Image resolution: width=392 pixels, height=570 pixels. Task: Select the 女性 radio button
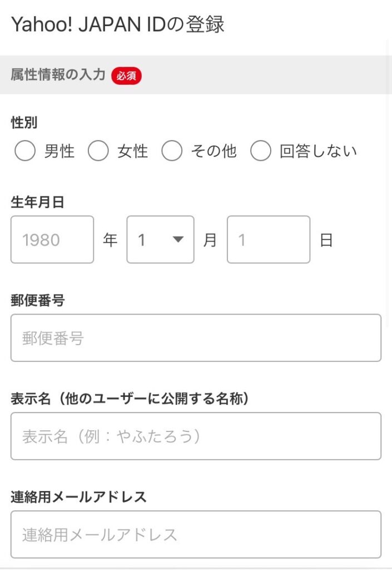[98, 151]
